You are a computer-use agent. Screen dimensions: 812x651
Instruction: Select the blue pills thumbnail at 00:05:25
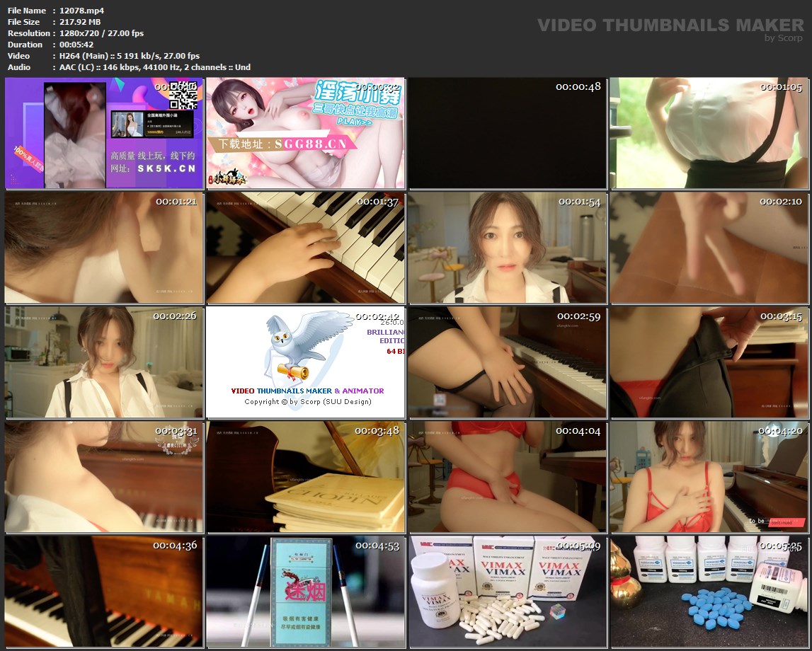[x=709, y=592]
